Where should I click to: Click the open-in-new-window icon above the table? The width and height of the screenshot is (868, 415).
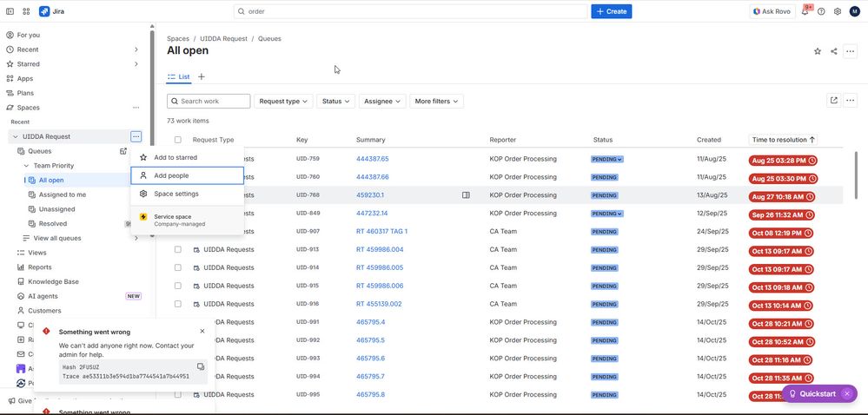[x=833, y=101]
